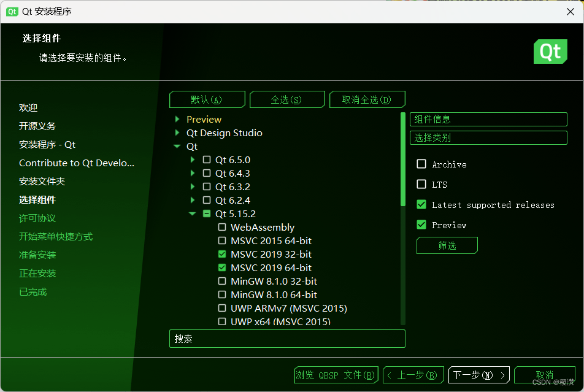584x392 pixels.
Task: Click 已完成 step in sidebar
Action: [x=33, y=292]
